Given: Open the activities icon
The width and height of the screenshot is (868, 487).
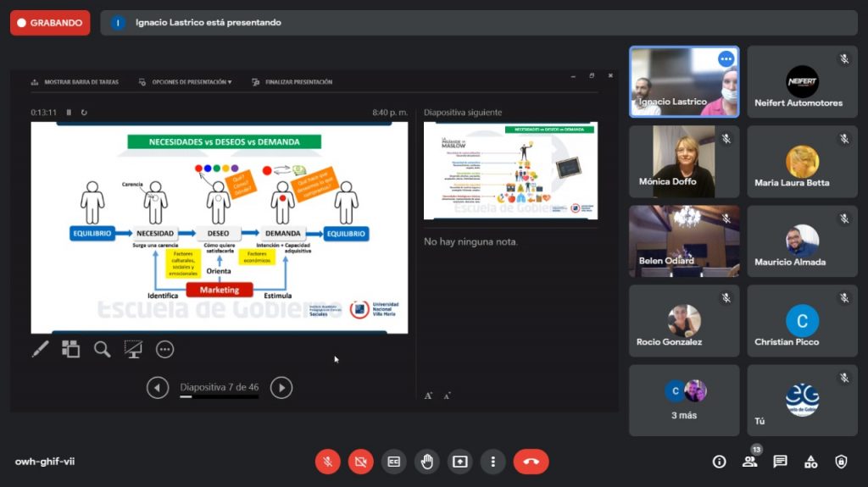Looking at the screenshot, I should click(811, 462).
